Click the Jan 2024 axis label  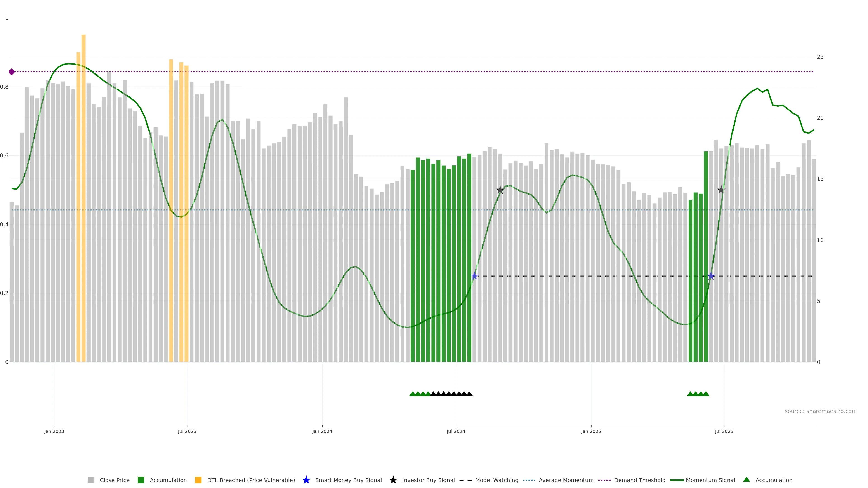[x=322, y=431]
